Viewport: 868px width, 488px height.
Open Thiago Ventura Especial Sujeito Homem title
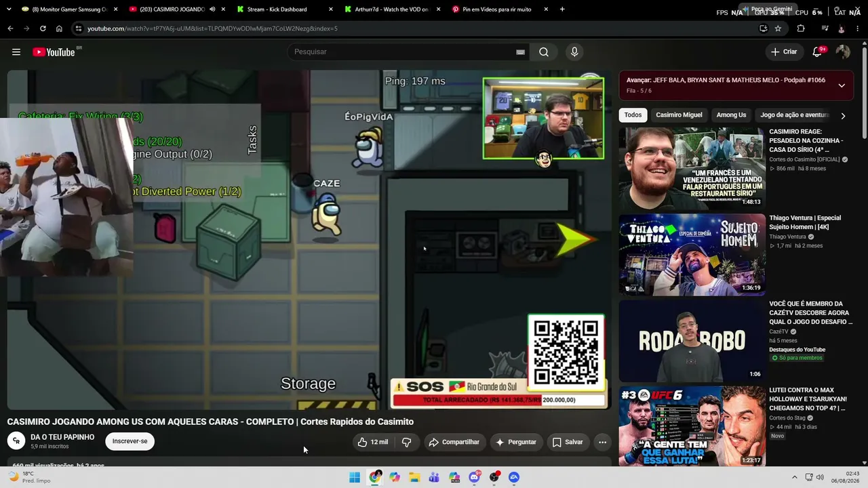point(805,222)
